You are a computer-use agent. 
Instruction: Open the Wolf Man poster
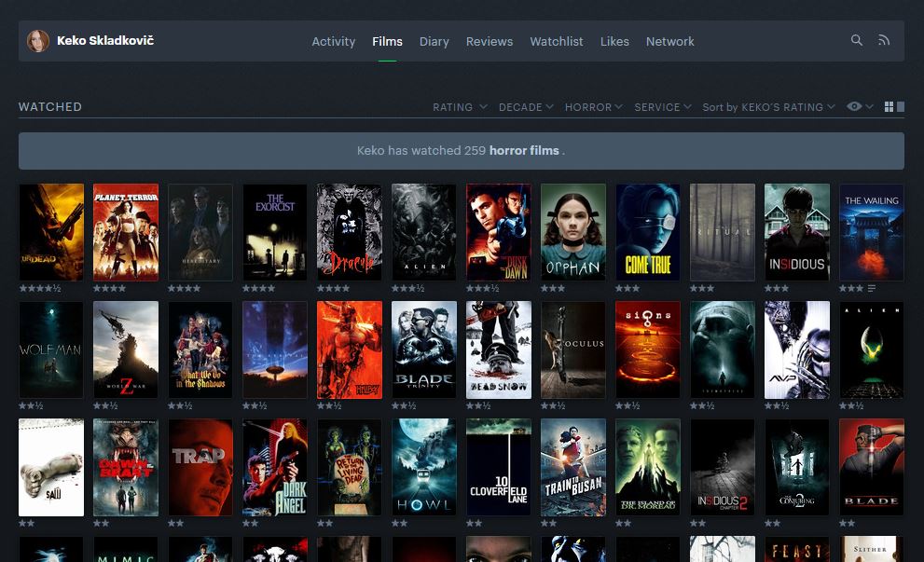click(x=51, y=350)
